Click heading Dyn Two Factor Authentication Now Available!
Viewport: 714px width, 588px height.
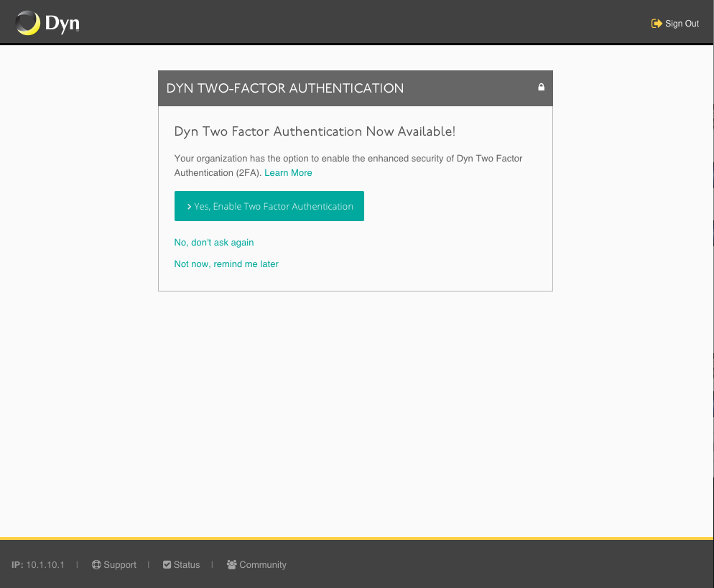315,131
